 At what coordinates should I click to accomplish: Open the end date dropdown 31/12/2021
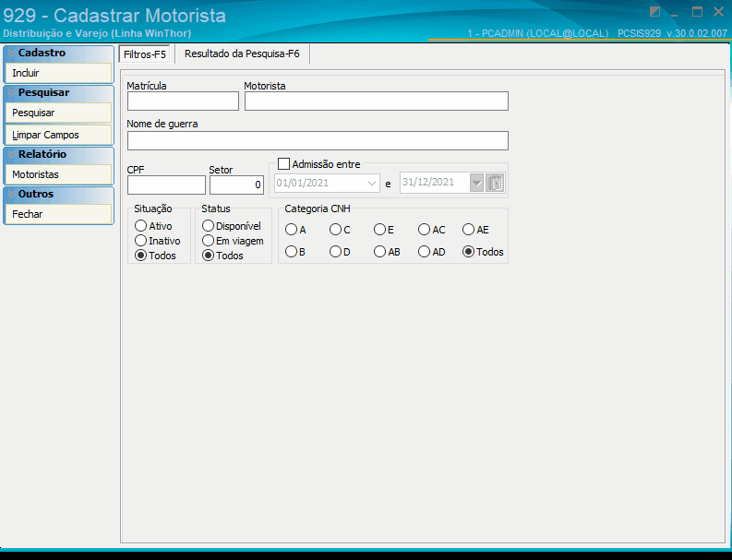(476, 184)
